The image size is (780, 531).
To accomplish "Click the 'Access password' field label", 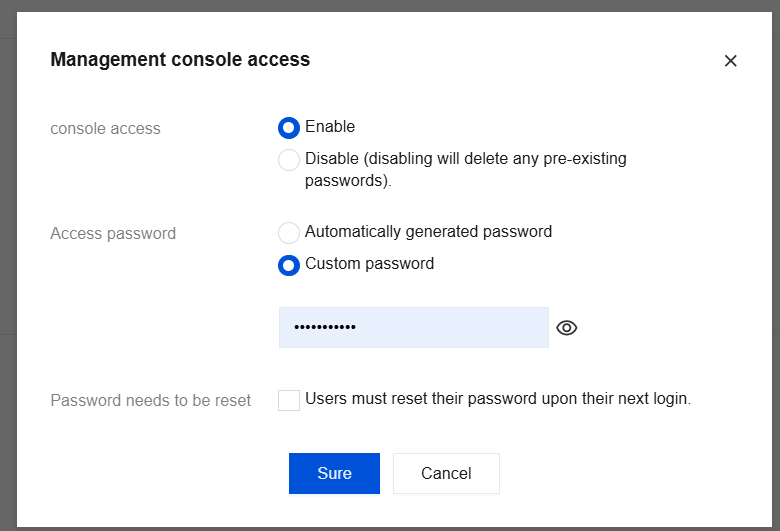I will (x=113, y=234).
